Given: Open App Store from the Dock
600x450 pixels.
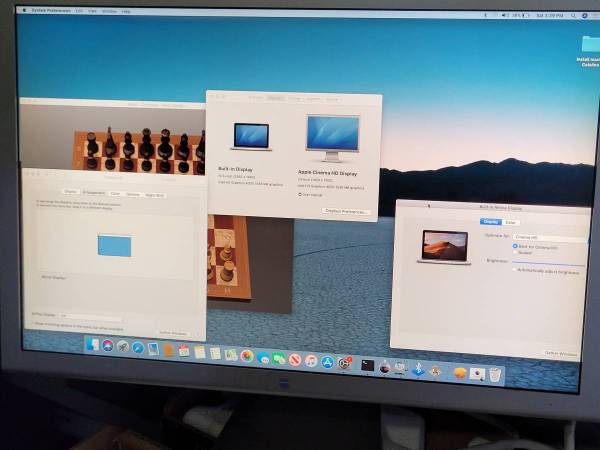Looking at the screenshot, I should coord(328,362).
